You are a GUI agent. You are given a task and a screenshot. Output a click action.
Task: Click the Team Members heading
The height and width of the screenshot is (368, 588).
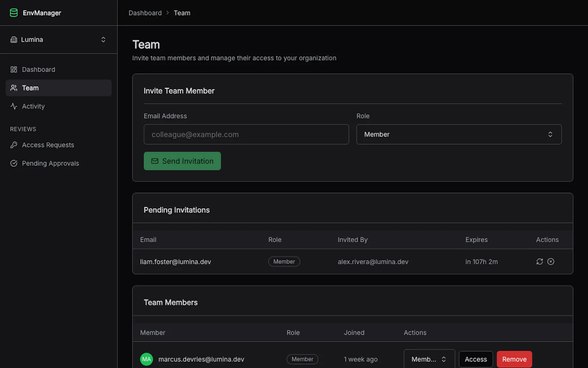171,302
